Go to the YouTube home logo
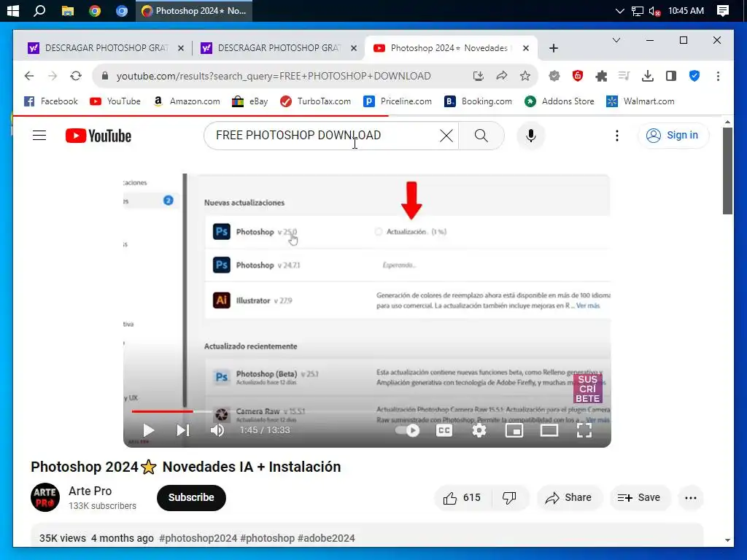This screenshot has width=747, height=560. [x=98, y=136]
